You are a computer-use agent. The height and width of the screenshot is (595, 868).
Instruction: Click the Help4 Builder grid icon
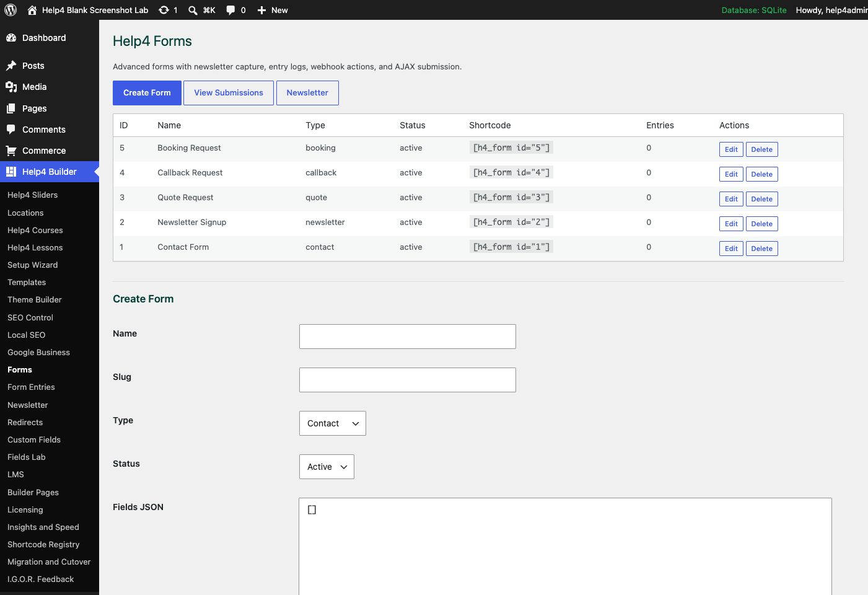[11, 172]
